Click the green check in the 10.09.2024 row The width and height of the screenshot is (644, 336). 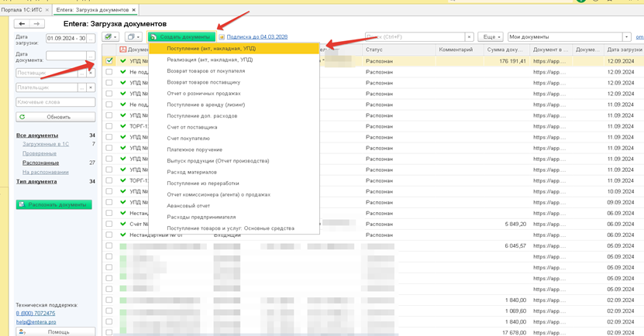(x=122, y=191)
